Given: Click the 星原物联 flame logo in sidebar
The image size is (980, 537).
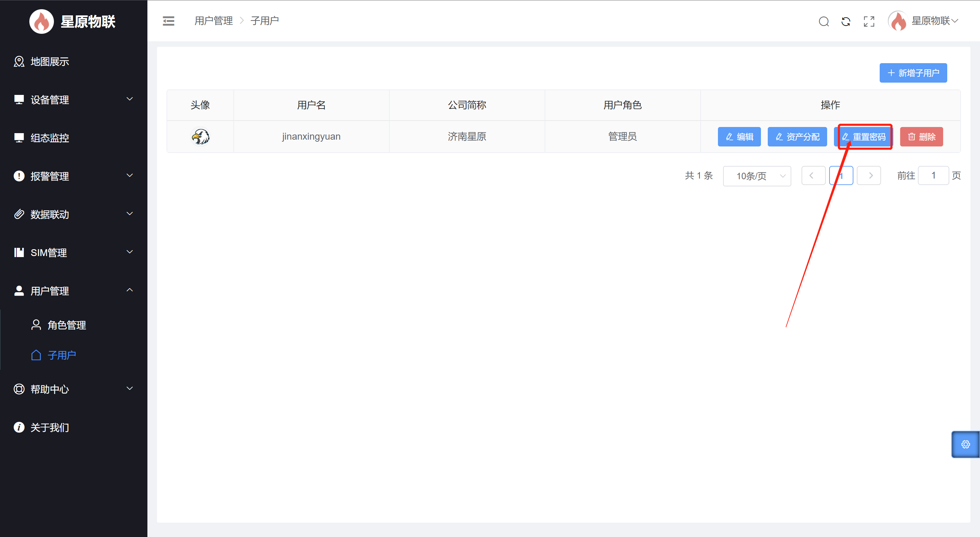Looking at the screenshot, I should click(42, 21).
